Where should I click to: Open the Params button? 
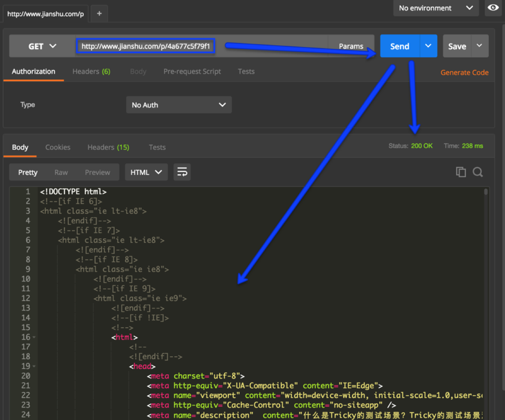pyautogui.click(x=351, y=46)
